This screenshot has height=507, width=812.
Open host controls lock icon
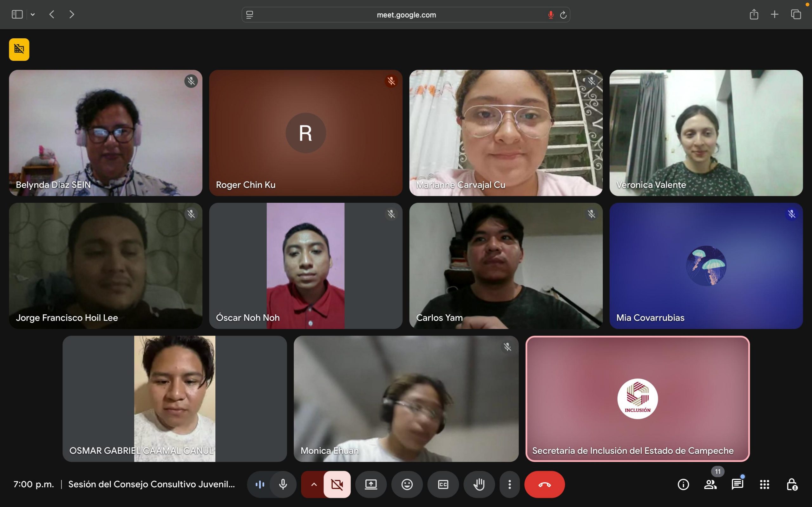tap(791, 484)
